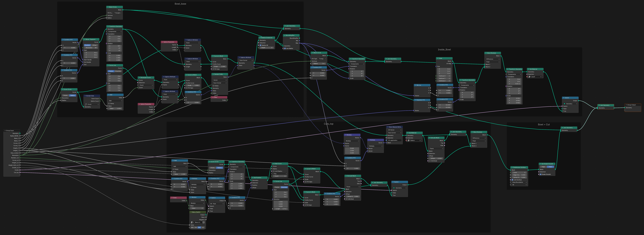Switch Bézier Segment mode to Offset
Viewport: 644px width, 235px height.
pos(94,45)
